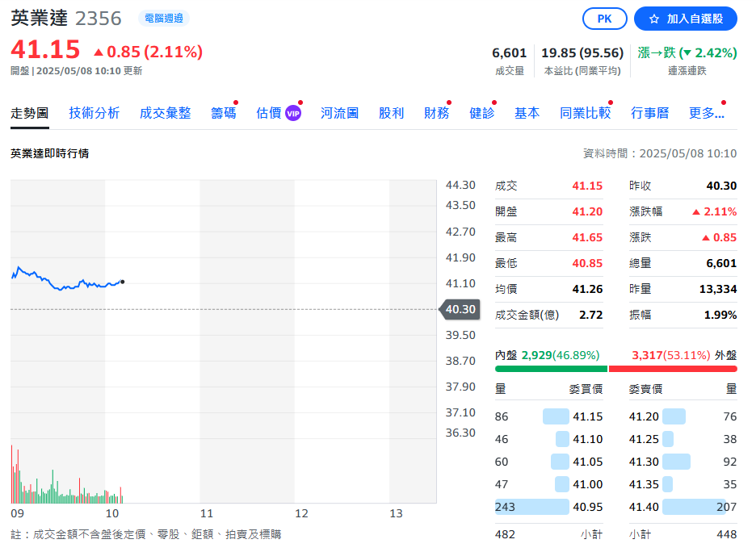Click the 漲→跌 trend indicator text
The height and width of the screenshot is (552, 756).
[657, 52]
